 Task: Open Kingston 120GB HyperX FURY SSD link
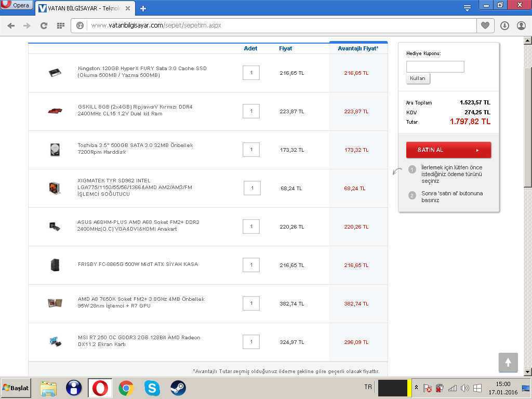point(142,72)
